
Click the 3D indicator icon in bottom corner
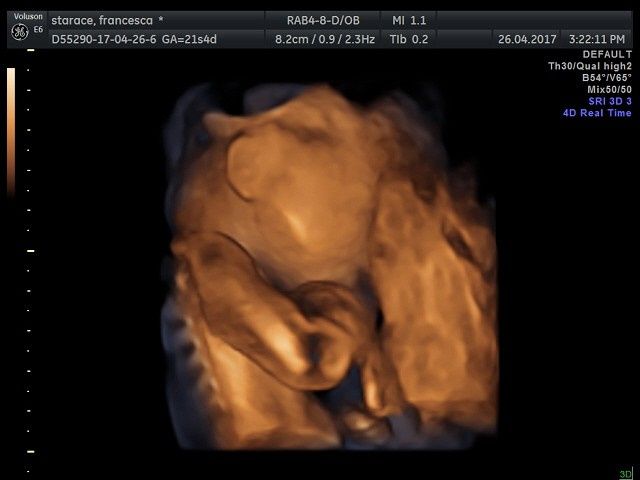click(626, 473)
